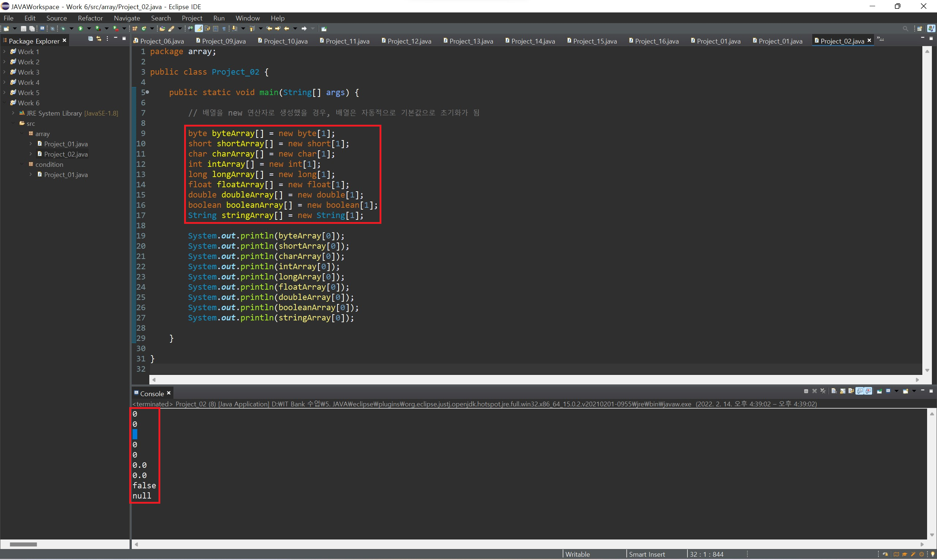Collapse the condition package node
The image size is (937, 560).
(x=22, y=164)
